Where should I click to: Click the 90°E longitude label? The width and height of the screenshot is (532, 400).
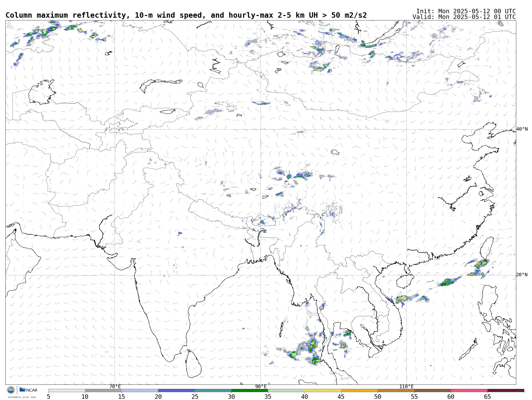coord(261,386)
